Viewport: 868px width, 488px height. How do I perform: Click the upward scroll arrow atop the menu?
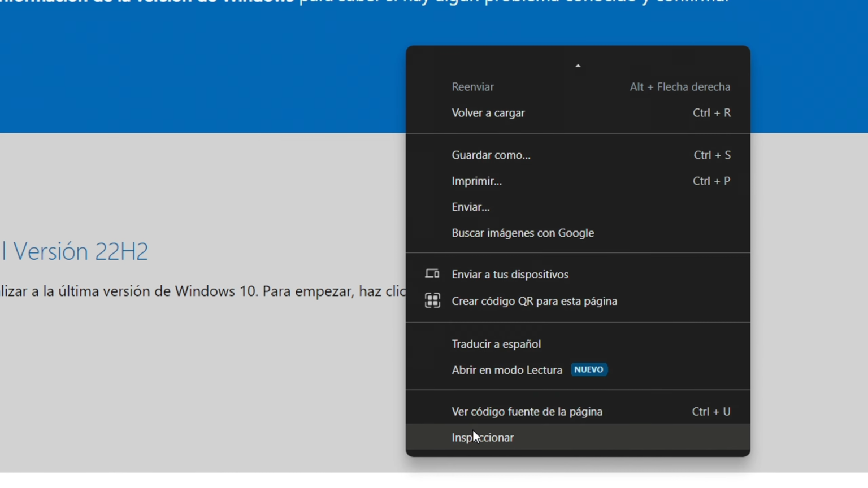point(578,65)
